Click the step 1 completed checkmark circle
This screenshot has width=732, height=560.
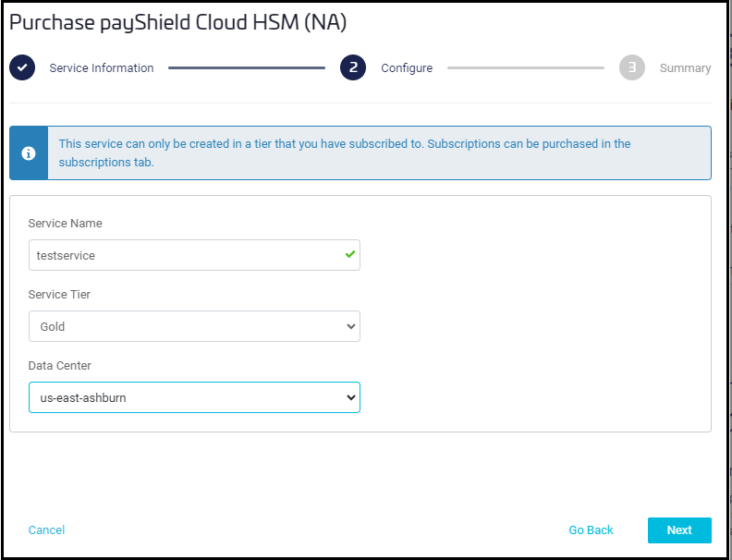coord(22,67)
